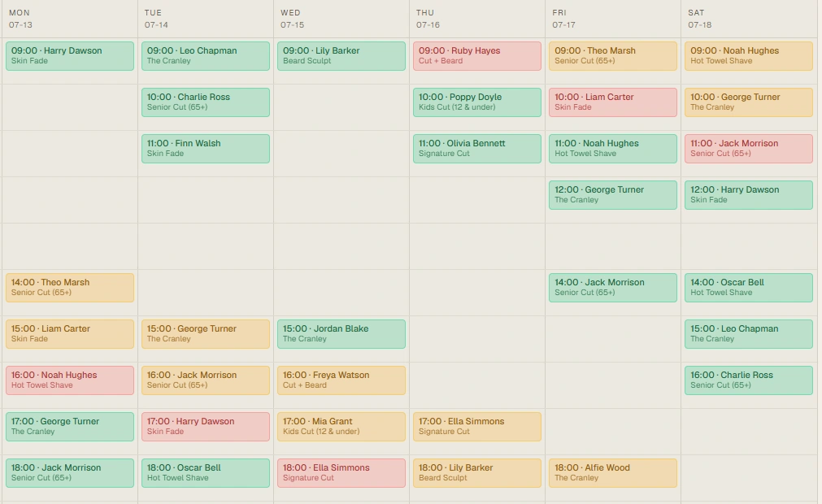Image resolution: width=822 pixels, height=504 pixels.
Task: Click the TUE 07-14 column header
Action: click(206, 19)
